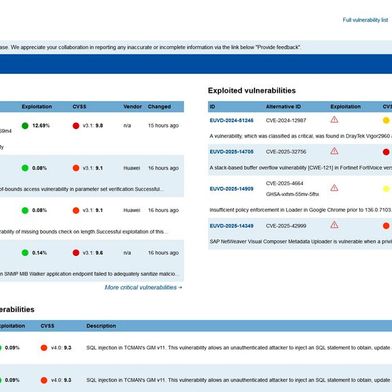
Task: Follow the More critical vulnerabilities link
Action: tap(143, 287)
